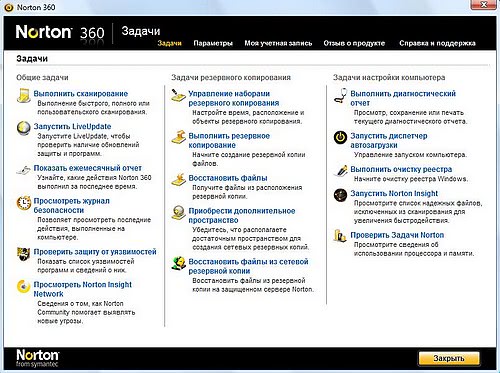The image size is (500, 373).
Task: Click the text Начните очистку реестра Windows
Action: point(411,179)
